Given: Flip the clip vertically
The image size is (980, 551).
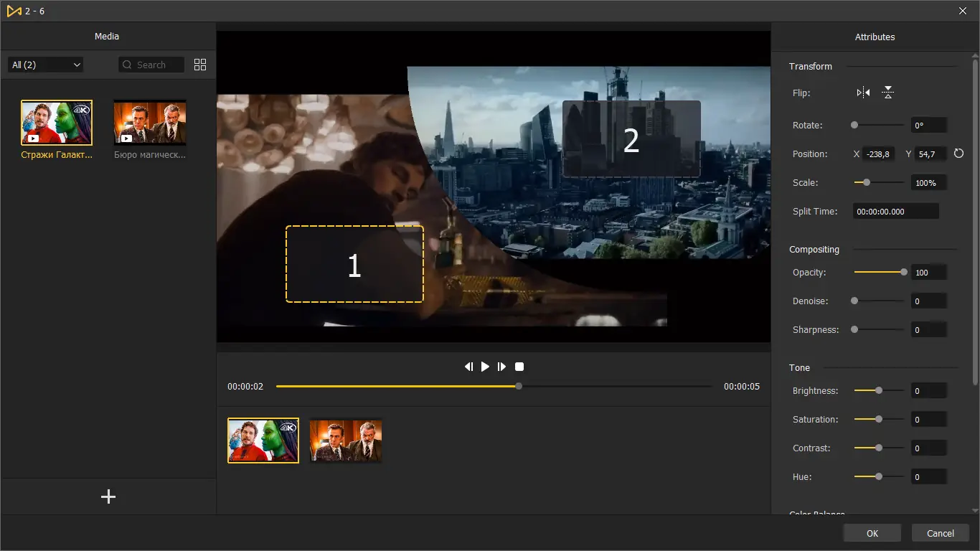Looking at the screenshot, I should pos(888,93).
